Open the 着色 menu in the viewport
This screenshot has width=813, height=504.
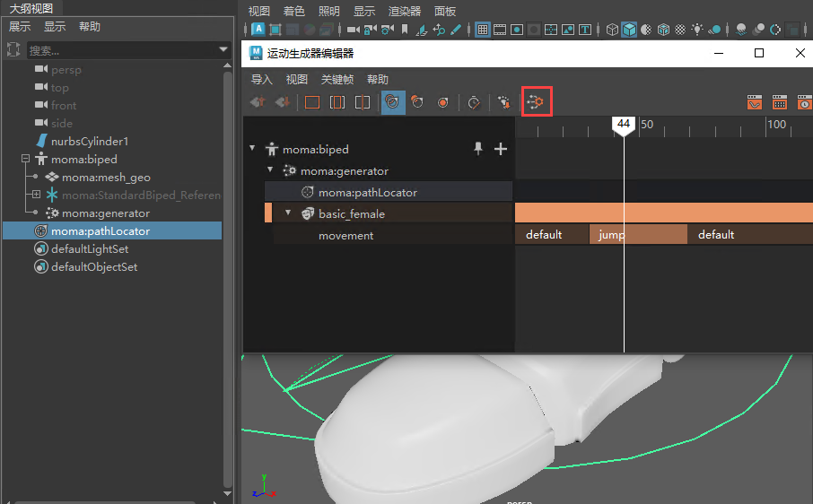pos(294,11)
